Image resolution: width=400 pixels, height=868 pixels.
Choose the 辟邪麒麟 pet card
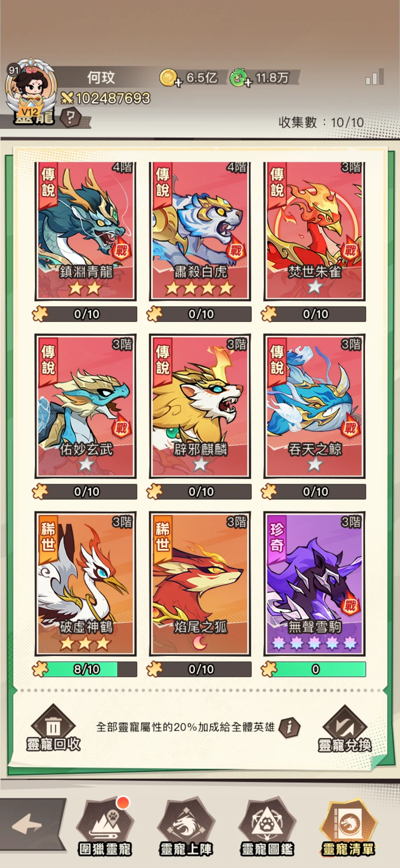click(200, 406)
